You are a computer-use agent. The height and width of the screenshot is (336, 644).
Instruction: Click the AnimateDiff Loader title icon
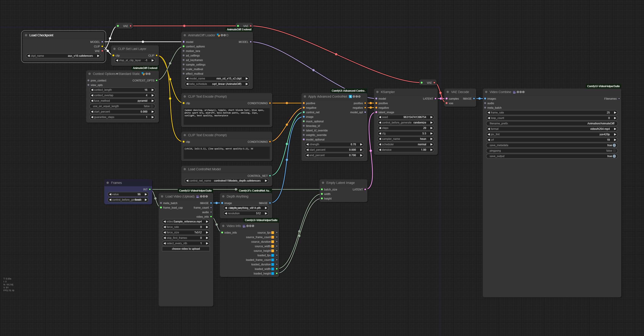click(218, 35)
